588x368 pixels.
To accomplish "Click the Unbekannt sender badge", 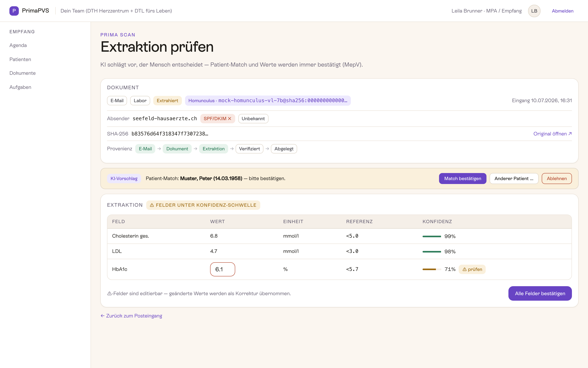I will pos(253,119).
